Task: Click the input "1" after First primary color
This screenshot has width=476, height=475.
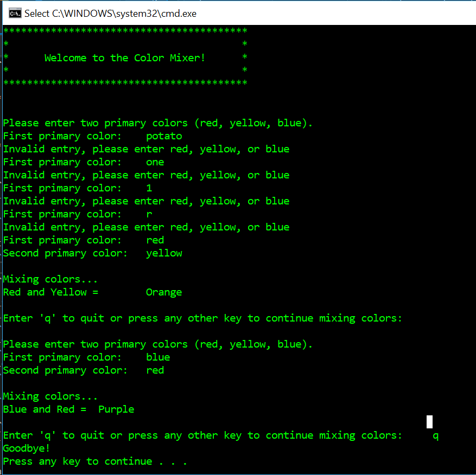Action: (x=149, y=188)
